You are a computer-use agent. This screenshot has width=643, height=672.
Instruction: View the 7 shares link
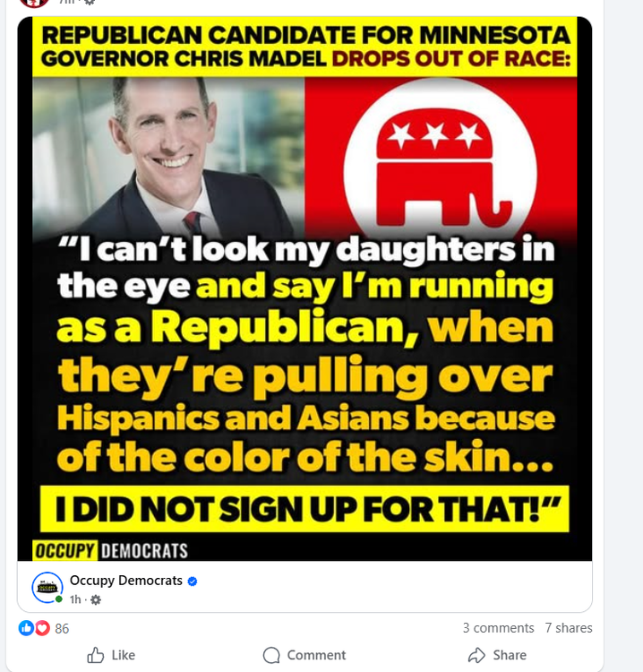click(x=569, y=628)
